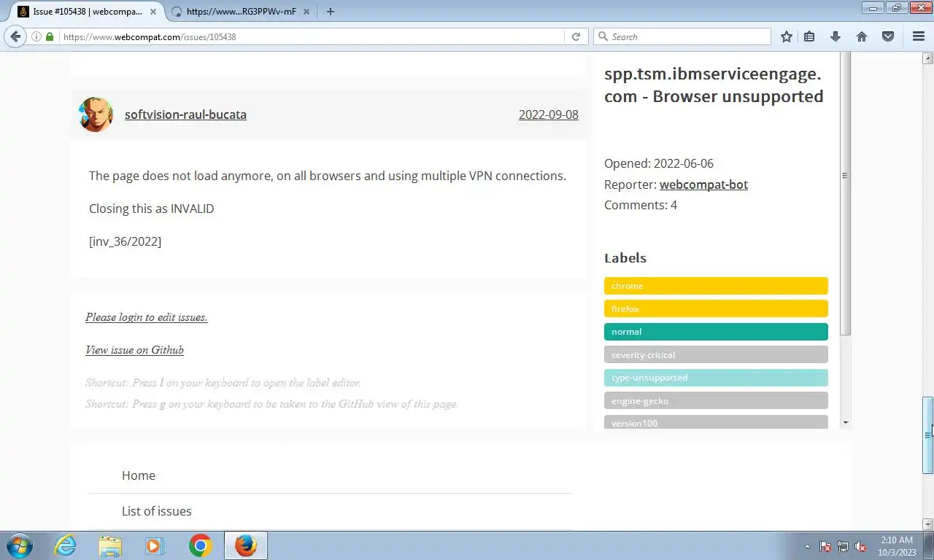Screen dimensions: 934x560
Task: Close the second https://www tab
Action: (x=306, y=12)
